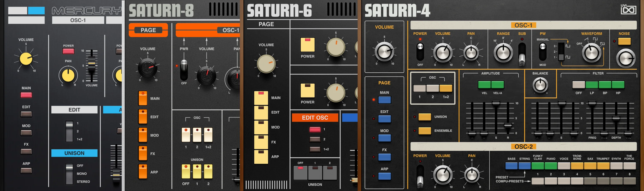Toggle the Saturn-4 OSC-1 POWER switch
The image size is (644, 191).
click(x=420, y=52)
